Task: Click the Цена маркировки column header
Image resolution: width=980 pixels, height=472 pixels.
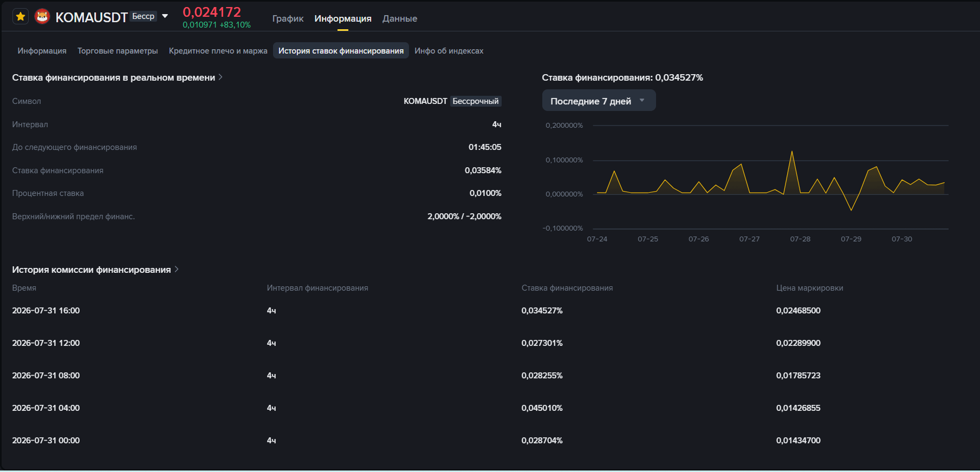Action: pyautogui.click(x=809, y=288)
